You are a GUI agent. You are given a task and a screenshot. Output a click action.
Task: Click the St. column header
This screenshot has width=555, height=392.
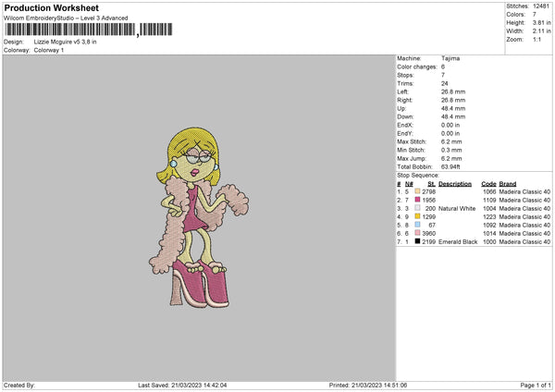(x=431, y=184)
